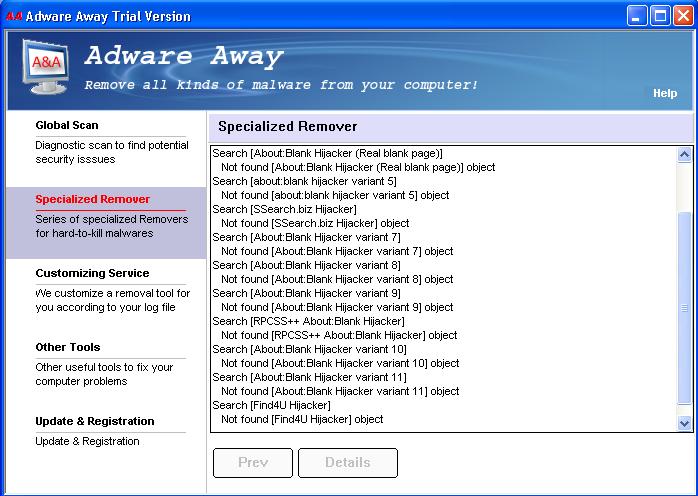Click the 'Specialized Remover' panel heading
698x496 pixels.
tap(288, 126)
